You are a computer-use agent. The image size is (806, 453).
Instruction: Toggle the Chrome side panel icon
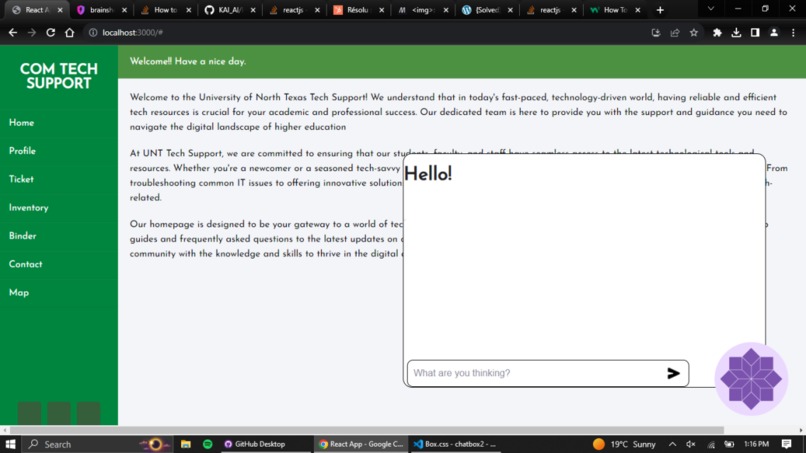(x=755, y=32)
